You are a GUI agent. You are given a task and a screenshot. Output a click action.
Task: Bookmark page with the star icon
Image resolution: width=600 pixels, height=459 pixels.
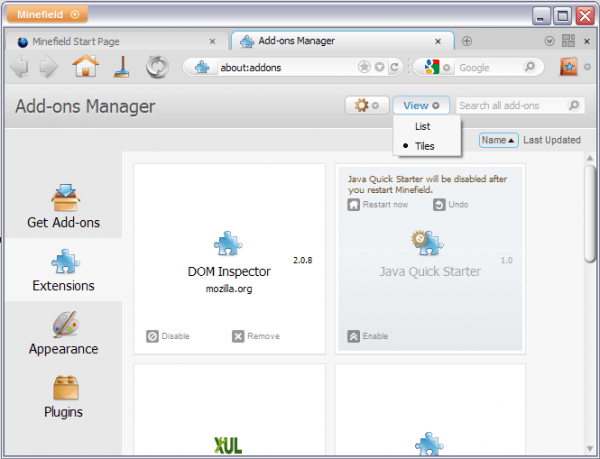364,67
